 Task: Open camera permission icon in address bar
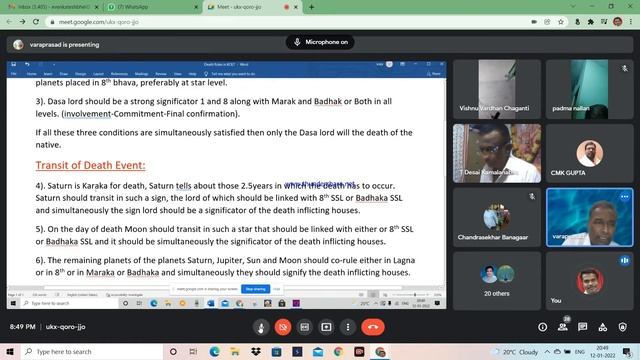[x=534, y=22]
